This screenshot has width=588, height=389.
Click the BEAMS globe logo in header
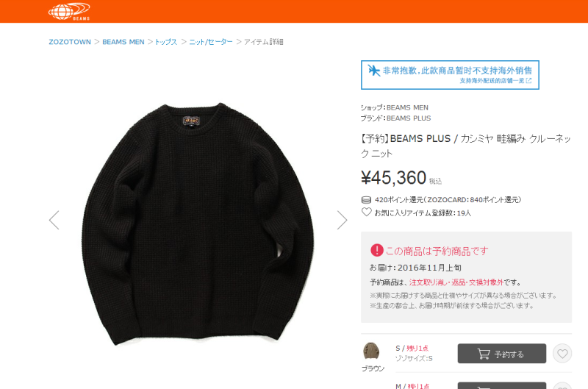[x=69, y=11]
